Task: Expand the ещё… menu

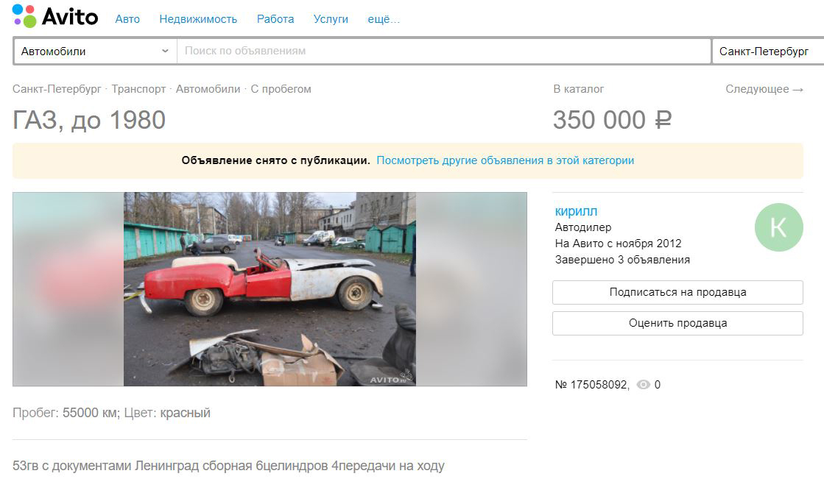Action: 384,19
